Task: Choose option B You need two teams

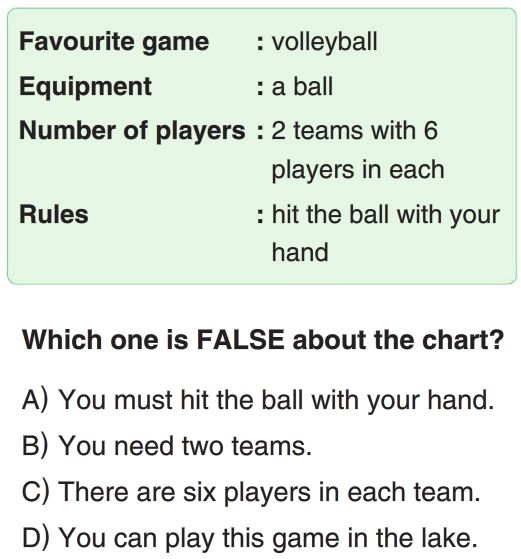Action: tap(167, 446)
